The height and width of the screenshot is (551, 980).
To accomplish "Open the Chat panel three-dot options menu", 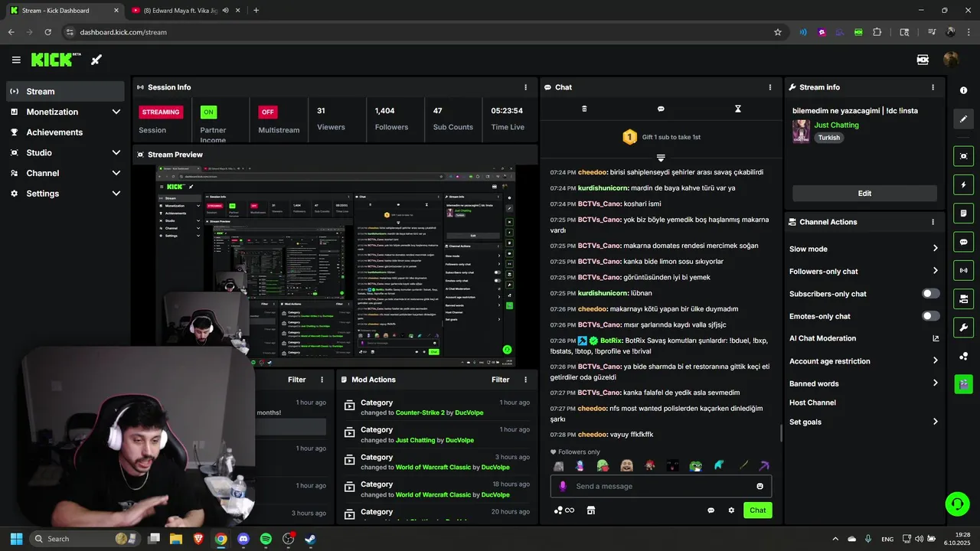I will 770,87.
